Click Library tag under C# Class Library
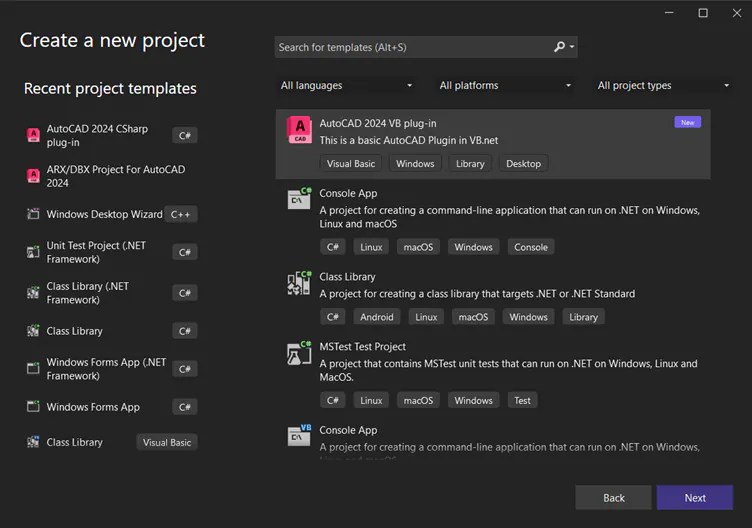This screenshot has height=528, width=752. pos(583,317)
